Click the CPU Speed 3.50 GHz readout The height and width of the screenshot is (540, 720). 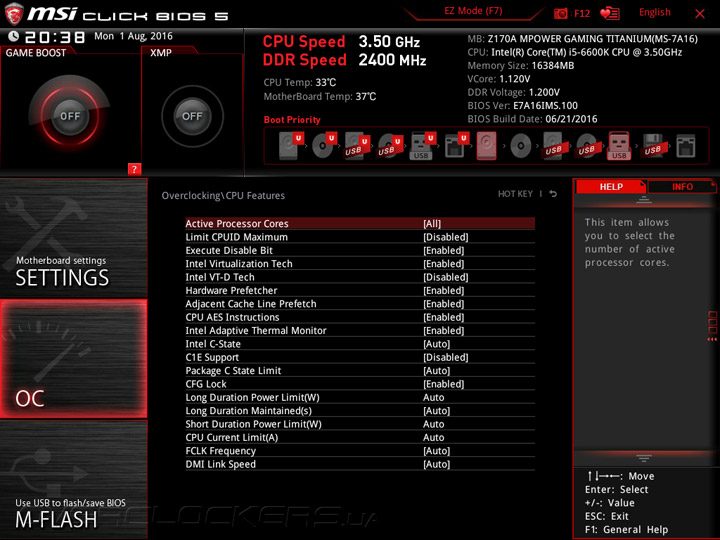pyautogui.click(x=341, y=41)
